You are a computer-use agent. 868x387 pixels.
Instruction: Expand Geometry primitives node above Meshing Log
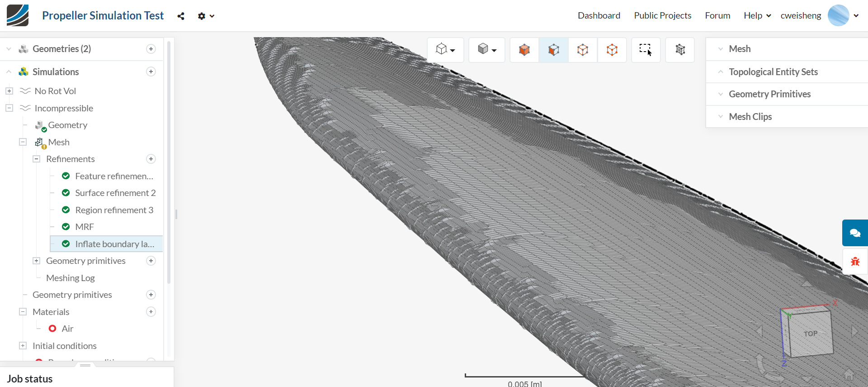[x=37, y=261]
